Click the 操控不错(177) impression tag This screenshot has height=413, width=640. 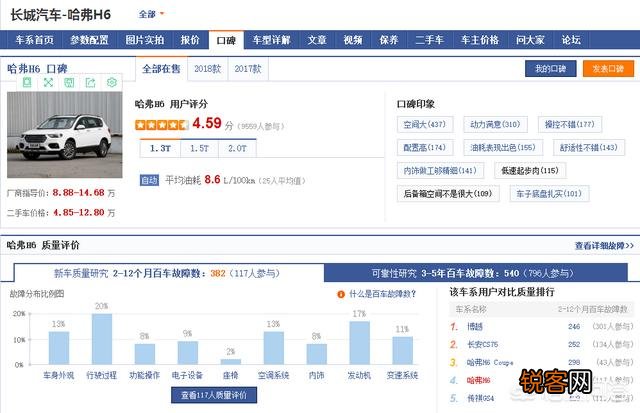tap(570, 124)
